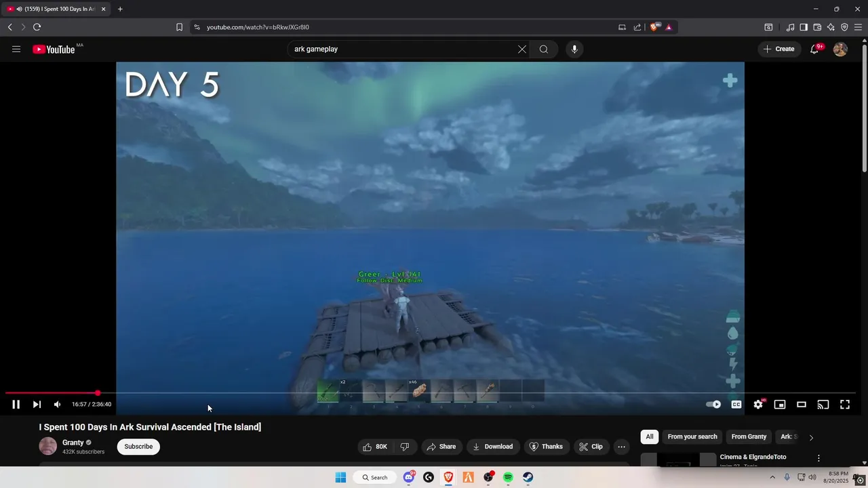
Task: Skip to the next video
Action: pyautogui.click(x=37, y=405)
